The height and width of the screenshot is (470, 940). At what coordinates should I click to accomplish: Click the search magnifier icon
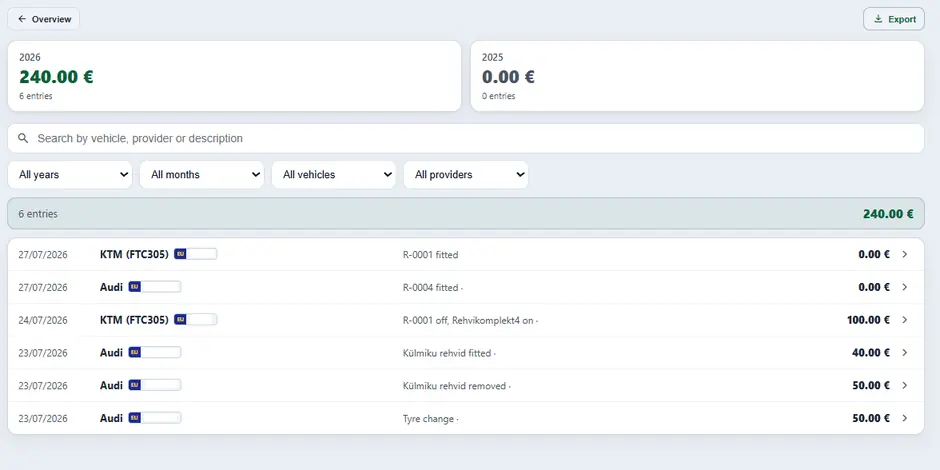tap(23, 138)
